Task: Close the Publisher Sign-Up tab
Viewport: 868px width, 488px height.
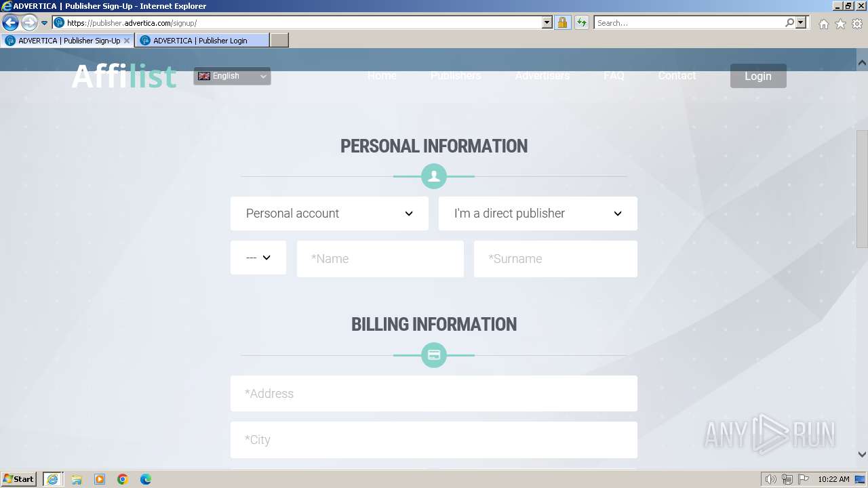Action: pos(127,41)
